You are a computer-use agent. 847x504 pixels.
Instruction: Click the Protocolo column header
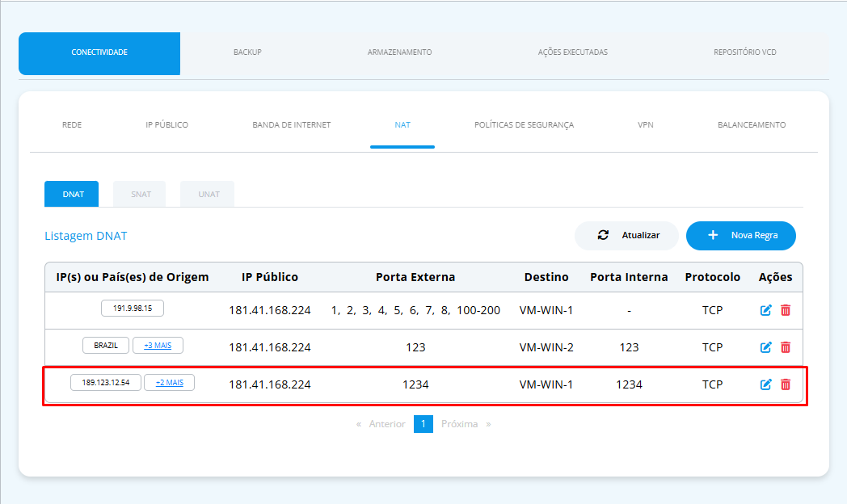713,277
